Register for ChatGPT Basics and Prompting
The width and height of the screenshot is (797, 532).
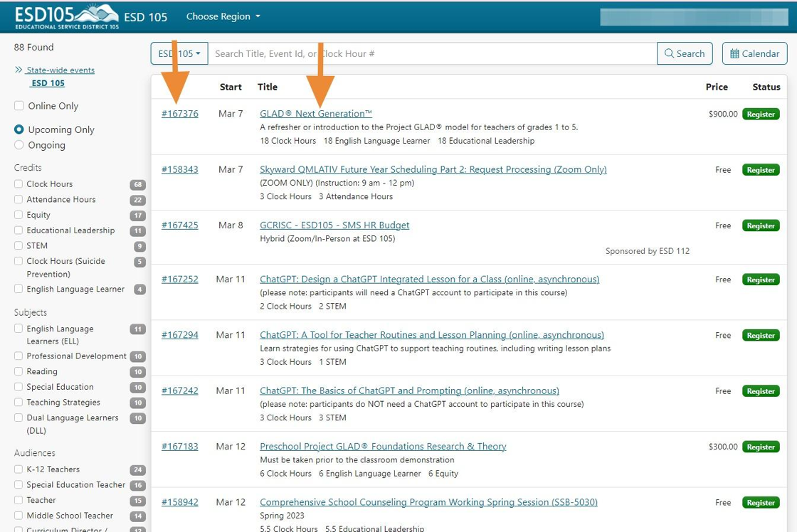[761, 391]
